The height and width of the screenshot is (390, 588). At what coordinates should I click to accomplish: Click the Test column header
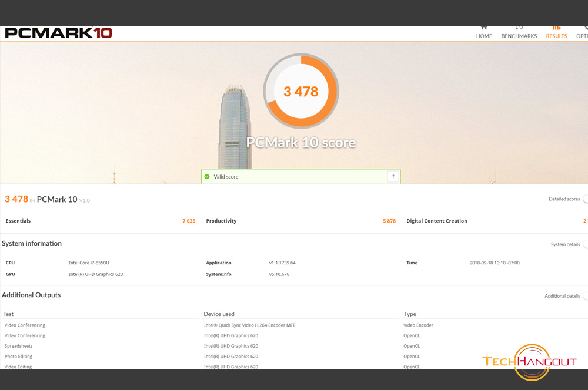pos(8,314)
